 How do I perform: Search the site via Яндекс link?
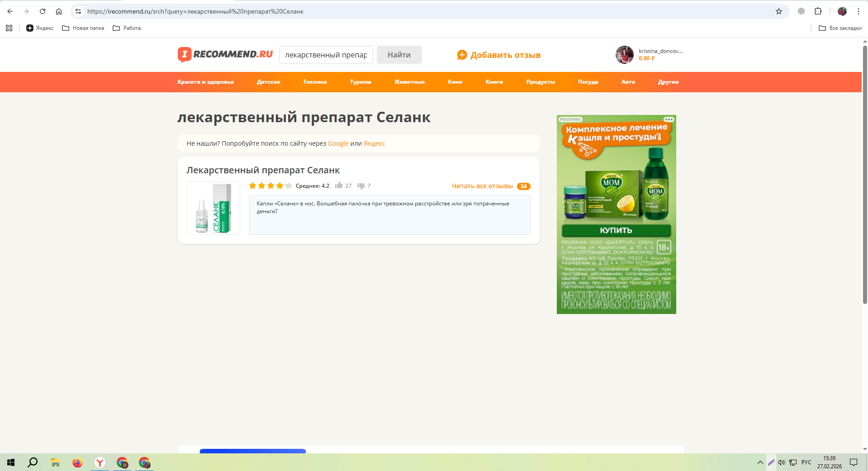click(x=375, y=143)
